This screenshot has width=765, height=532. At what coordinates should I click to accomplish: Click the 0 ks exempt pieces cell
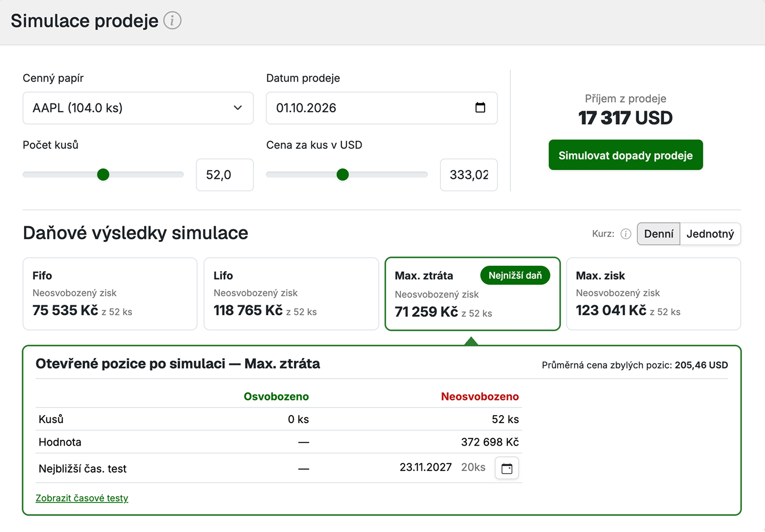coord(298,419)
